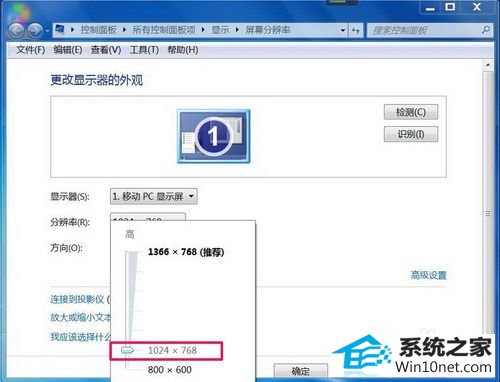Open the 工具(T) menu
500x382 pixels.
point(144,50)
